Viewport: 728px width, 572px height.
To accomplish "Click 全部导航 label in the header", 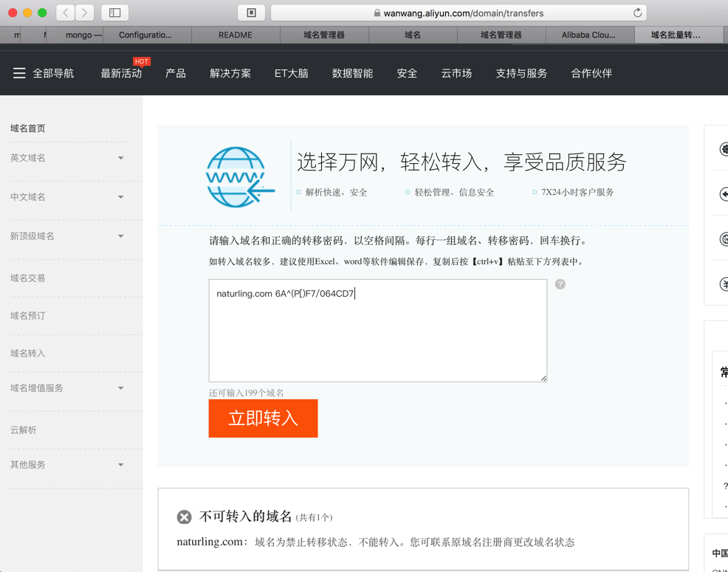I will (53, 73).
